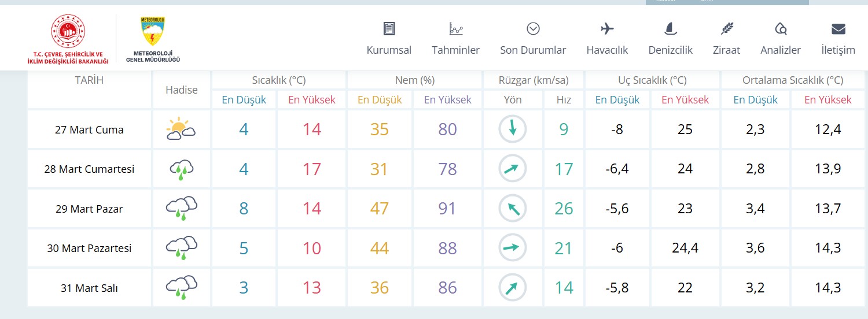Click the Denizcilik ship icon
The image size is (868, 319).
671,28
